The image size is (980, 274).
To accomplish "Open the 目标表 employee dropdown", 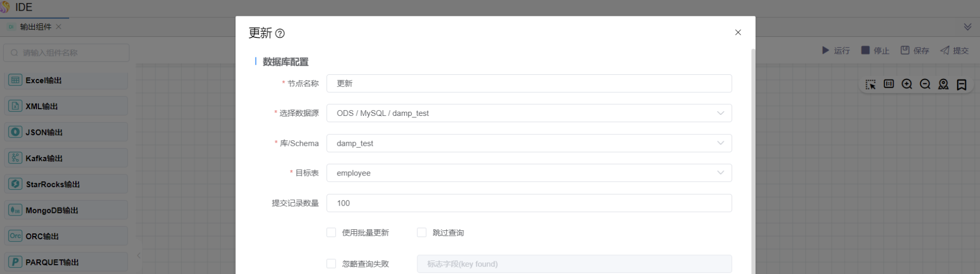I will point(529,173).
